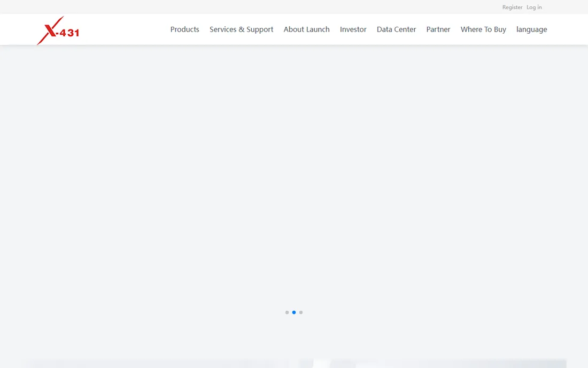Open the About Launch menu
Screen dimensions: 588x368
306,29
